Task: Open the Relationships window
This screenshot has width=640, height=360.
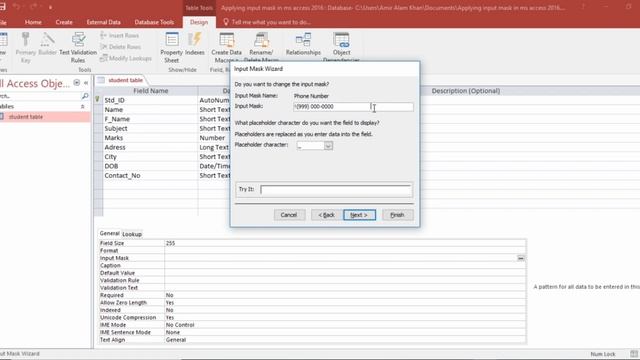Action: pos(303,44)
